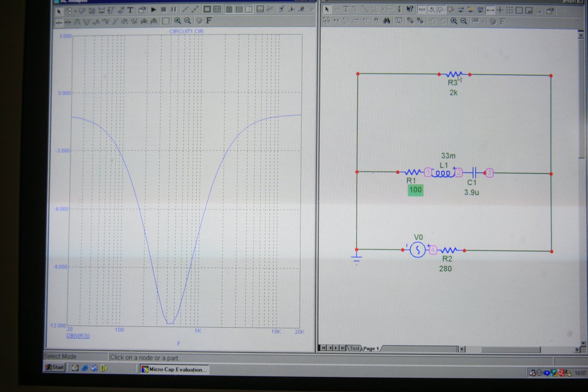Image resolution: width=588 pixels, height=392 pixels.
Task: Click the single-frame plot view icon
Action: (x=207, y=9)
